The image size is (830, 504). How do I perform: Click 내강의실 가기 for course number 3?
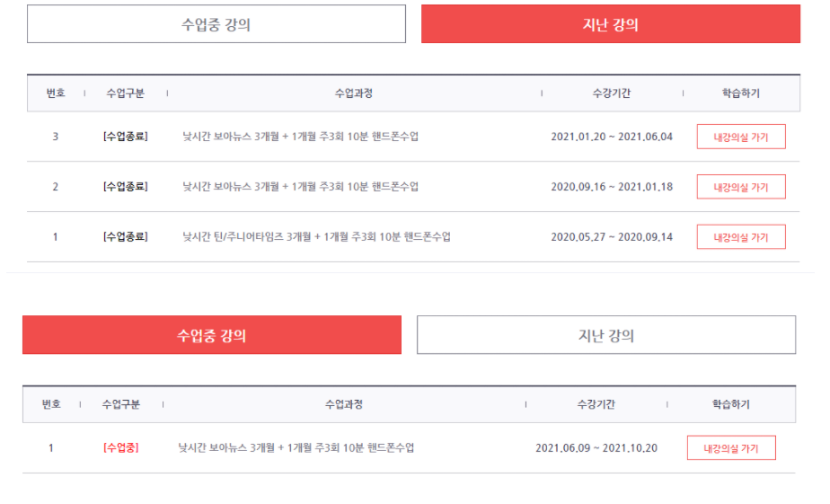tap(741, 137)
